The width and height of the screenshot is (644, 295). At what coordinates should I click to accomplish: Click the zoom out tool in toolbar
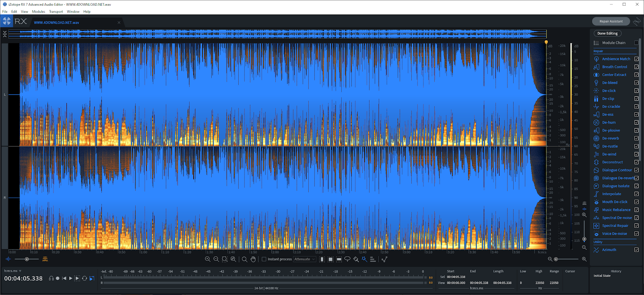(216, 259)
